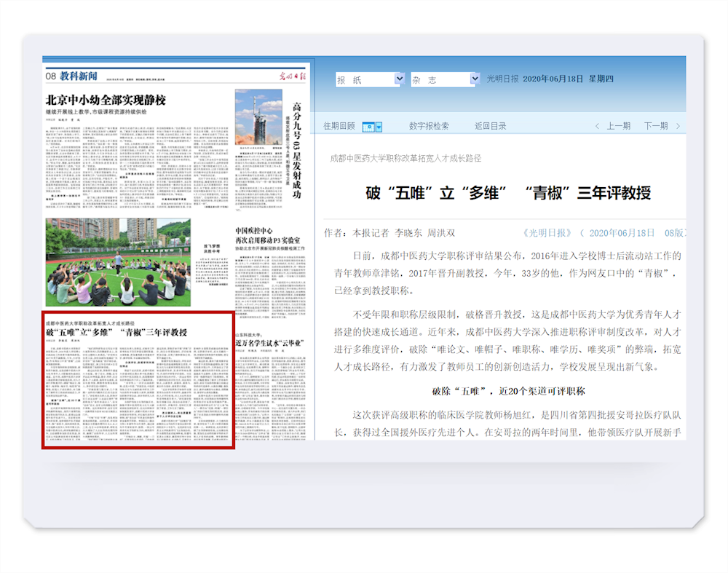Open the 高分九号03星发射成功 vertical headline
Screen dimensions: 728x573
[x=297, y=151]
